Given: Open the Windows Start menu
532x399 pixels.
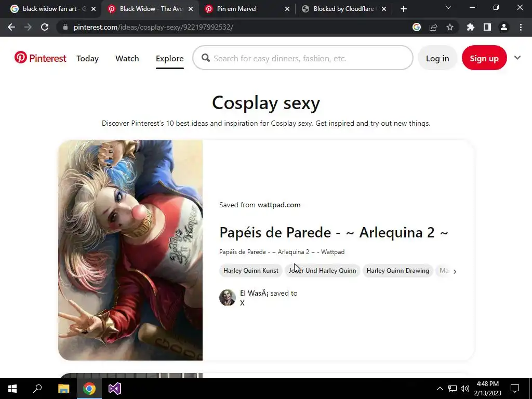Looking at the screenshot, I should pos(12,389).
